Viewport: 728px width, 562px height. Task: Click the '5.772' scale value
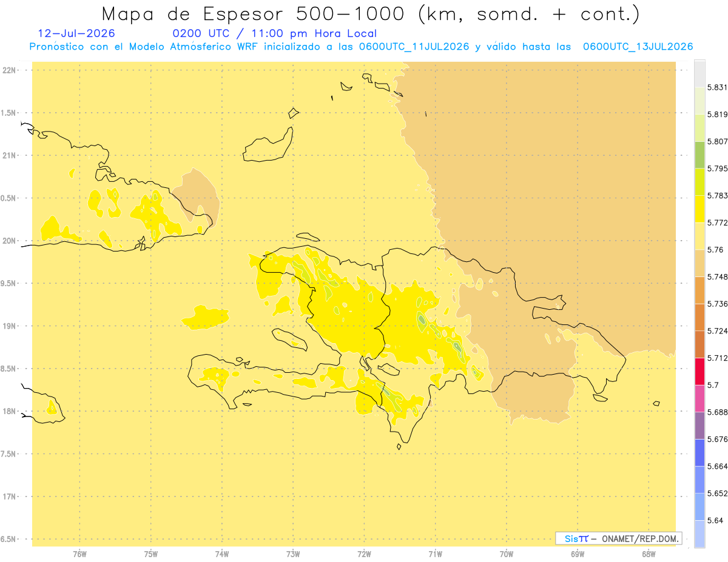coord(717,222)
